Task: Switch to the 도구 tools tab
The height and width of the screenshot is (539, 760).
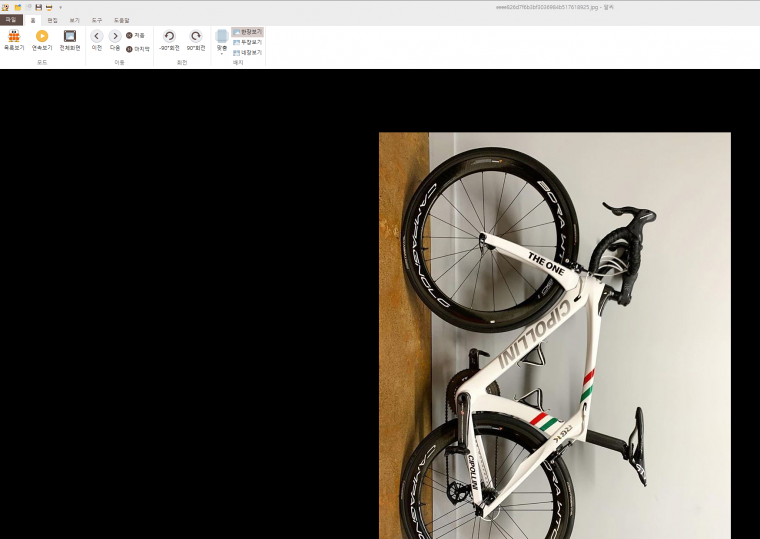Action: (x=96, y=20)
